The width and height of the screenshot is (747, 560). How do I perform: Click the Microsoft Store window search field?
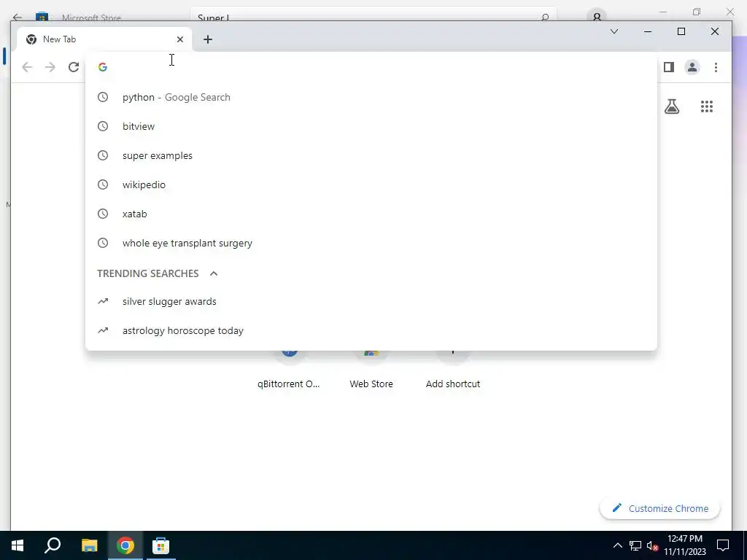coord(373,15)
